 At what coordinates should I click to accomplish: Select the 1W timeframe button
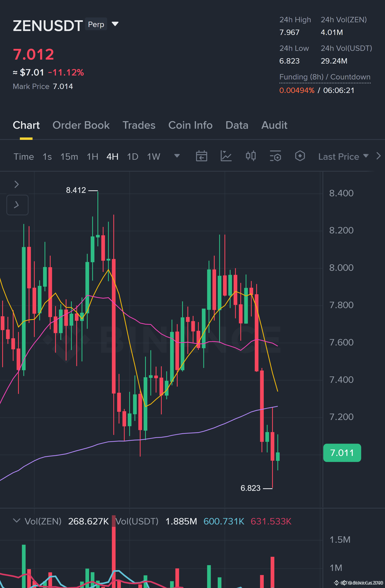tap(154, 157)
